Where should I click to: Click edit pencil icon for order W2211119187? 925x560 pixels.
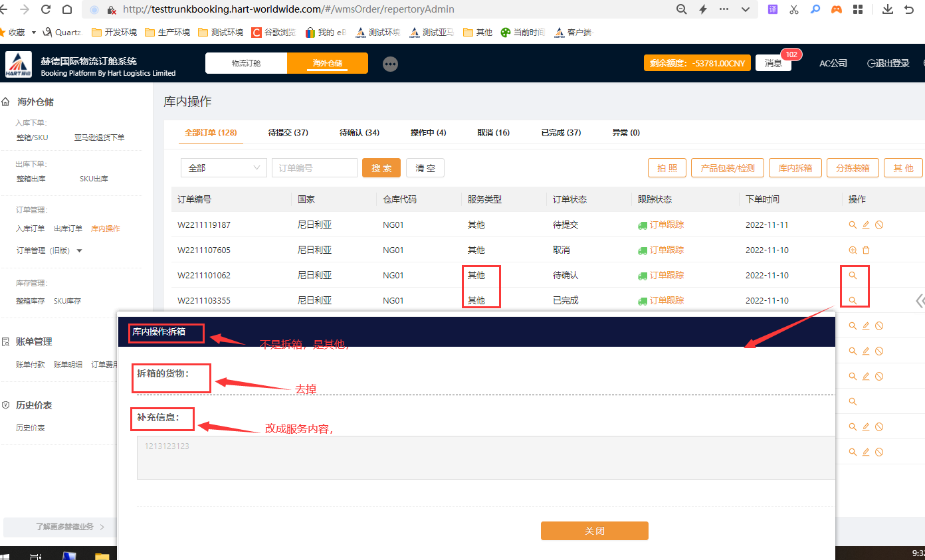(866, 225)
